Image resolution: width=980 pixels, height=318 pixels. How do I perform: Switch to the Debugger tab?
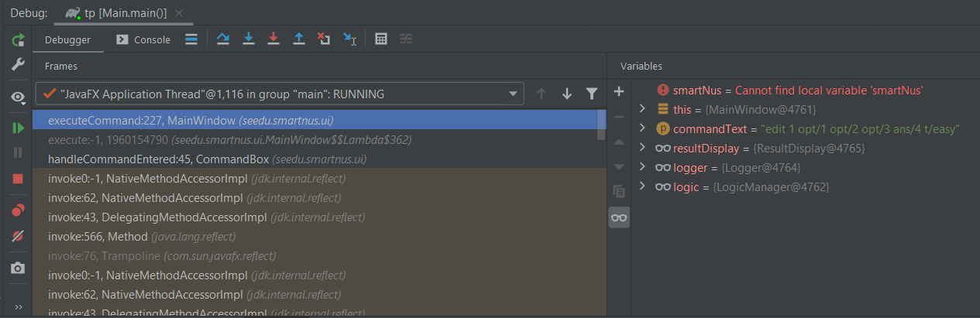click(67, 39)
